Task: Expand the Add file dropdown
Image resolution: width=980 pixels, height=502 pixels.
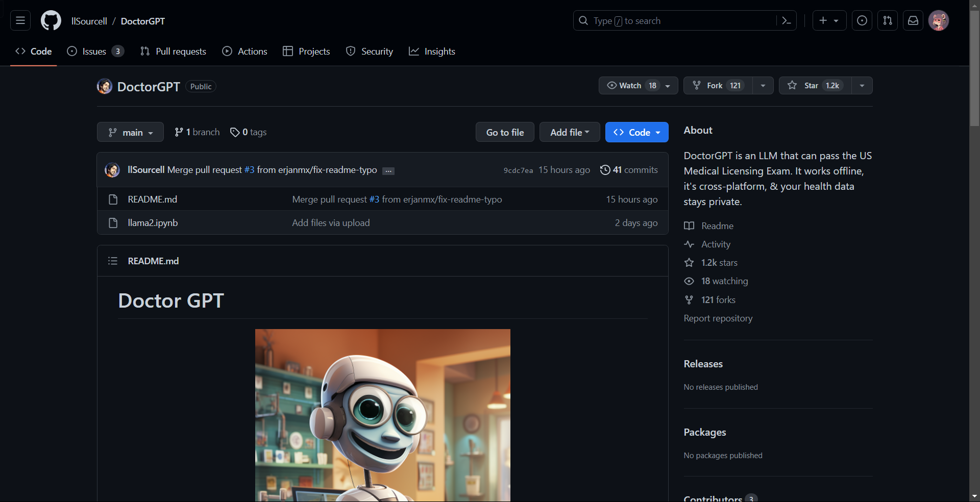Action: pyautogui.click(x=569, y=132)
